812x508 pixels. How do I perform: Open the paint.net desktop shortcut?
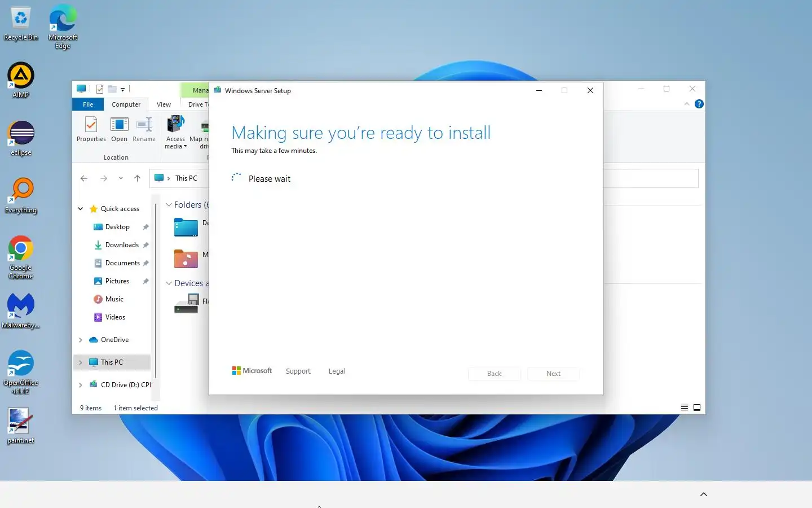21,426
